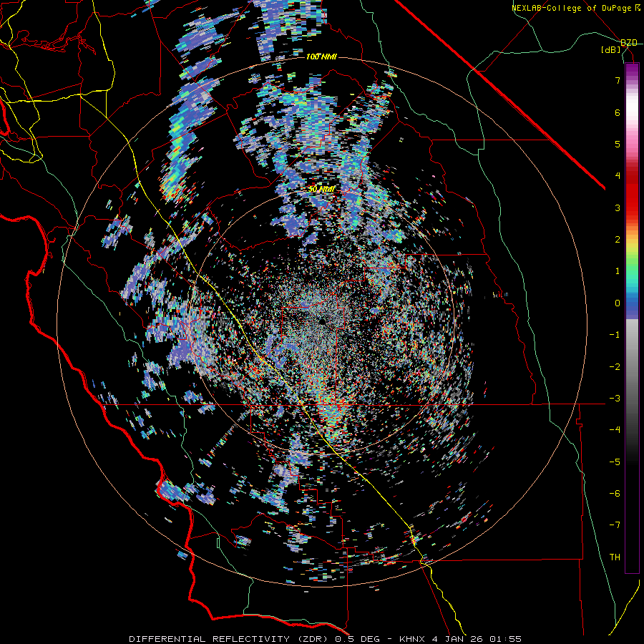Screen dimensions: 644x644
Task: Click the KHNX radar site identifier
Action: [x=414, y=639]
